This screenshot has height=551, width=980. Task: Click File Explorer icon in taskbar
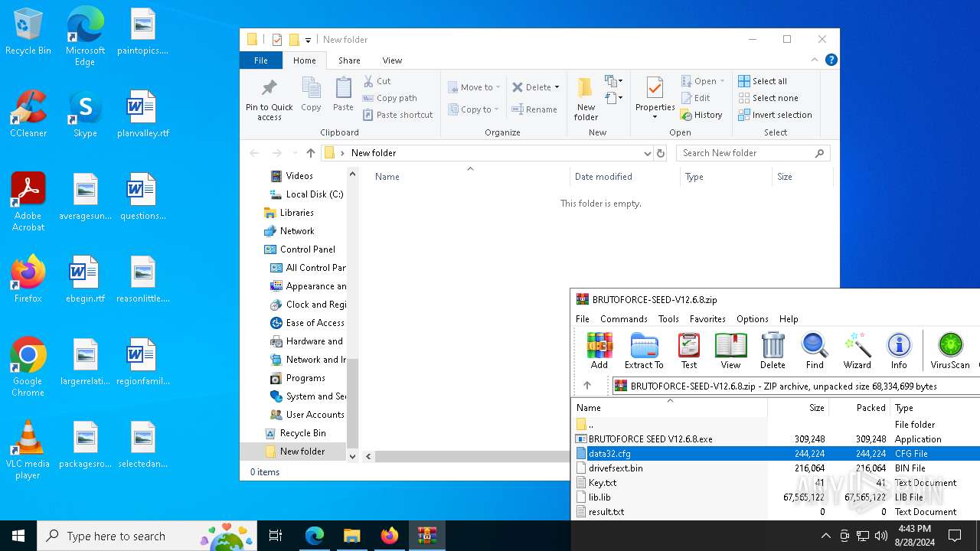click(351, 536)
